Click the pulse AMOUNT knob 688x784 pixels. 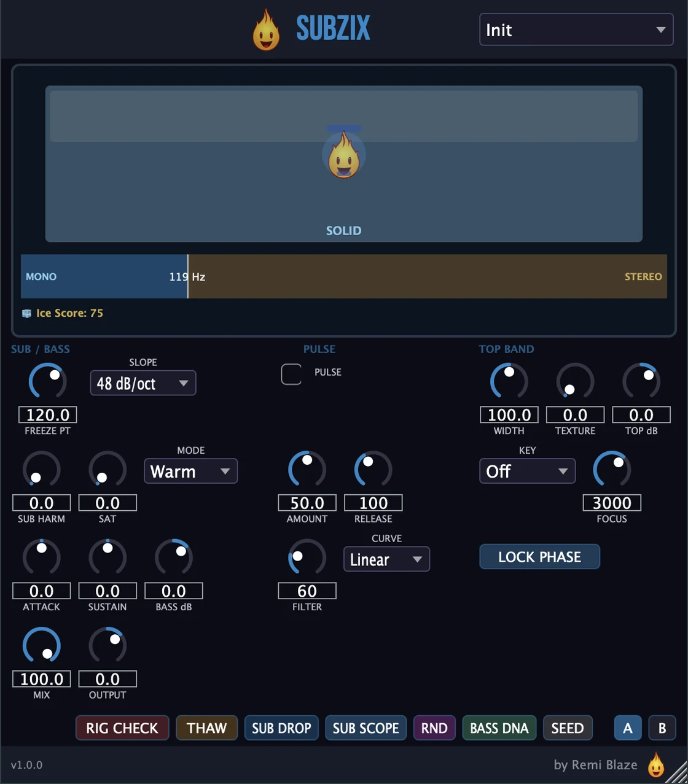click(307, 470)
